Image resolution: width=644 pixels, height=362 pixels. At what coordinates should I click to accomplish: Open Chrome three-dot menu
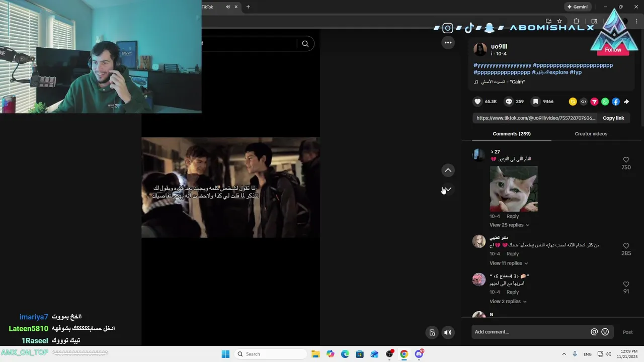[636, 21]
